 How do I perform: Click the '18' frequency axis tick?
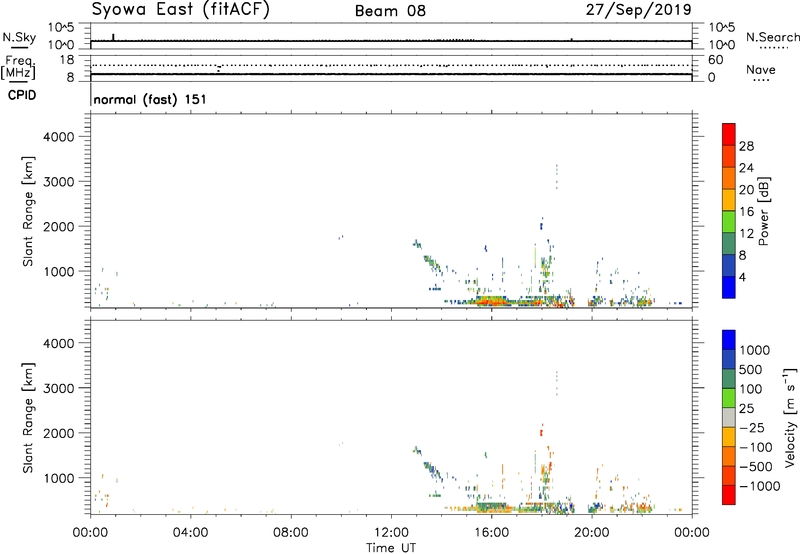[x=67, y=60]
